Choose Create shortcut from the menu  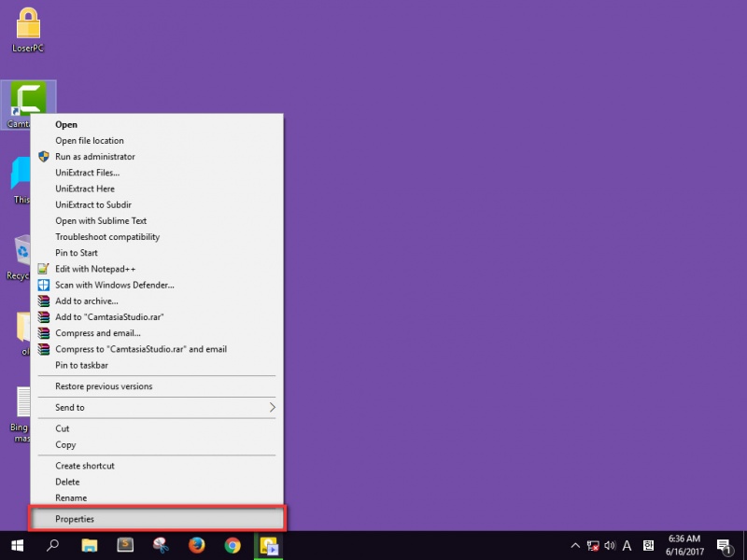click(x=85, y=466)
